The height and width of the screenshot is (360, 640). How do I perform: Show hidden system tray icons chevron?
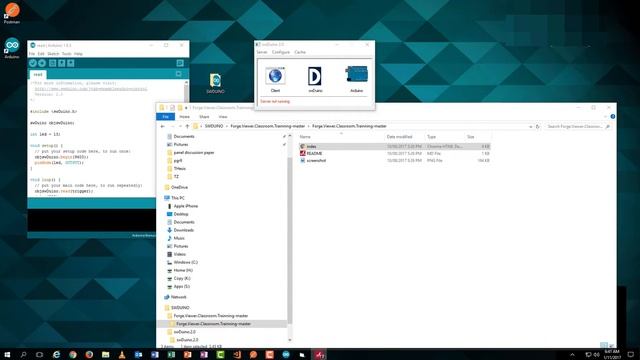point(572,354)
